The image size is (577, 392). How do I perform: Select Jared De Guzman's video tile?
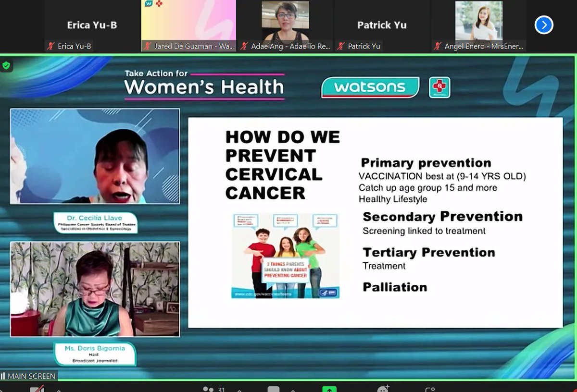click(x=188, y=26)
